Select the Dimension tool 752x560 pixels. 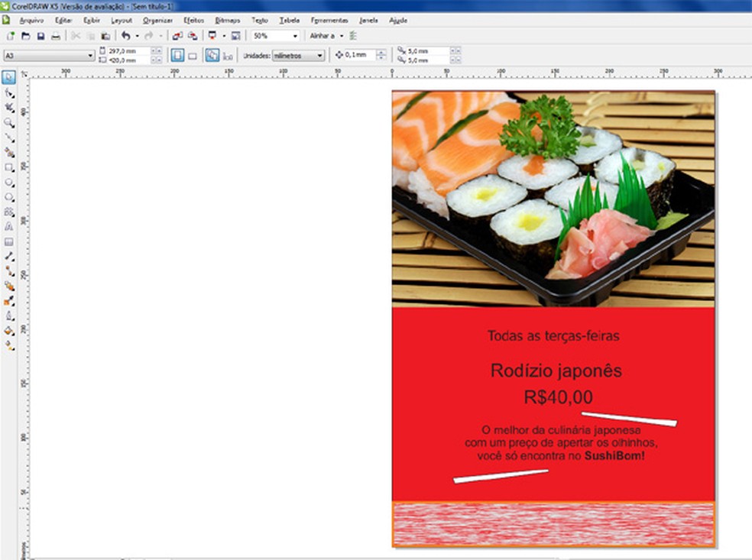coord(8,257)
